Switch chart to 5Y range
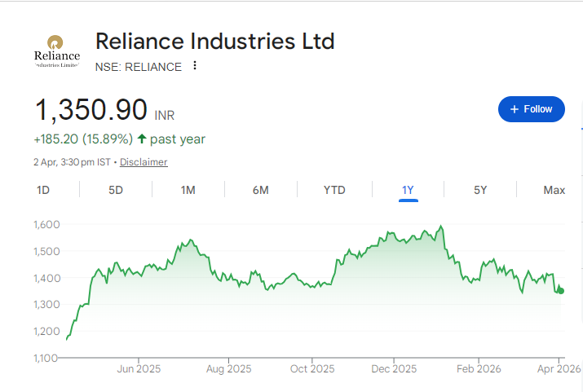Image resolution: width=583 pixels, height=392 pixels. [x=480, y=190]
